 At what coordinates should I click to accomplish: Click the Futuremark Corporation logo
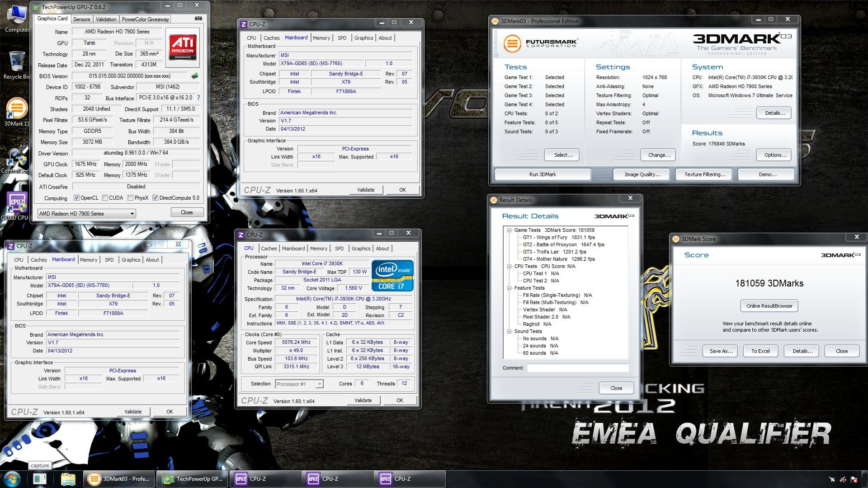pos(541,43)
